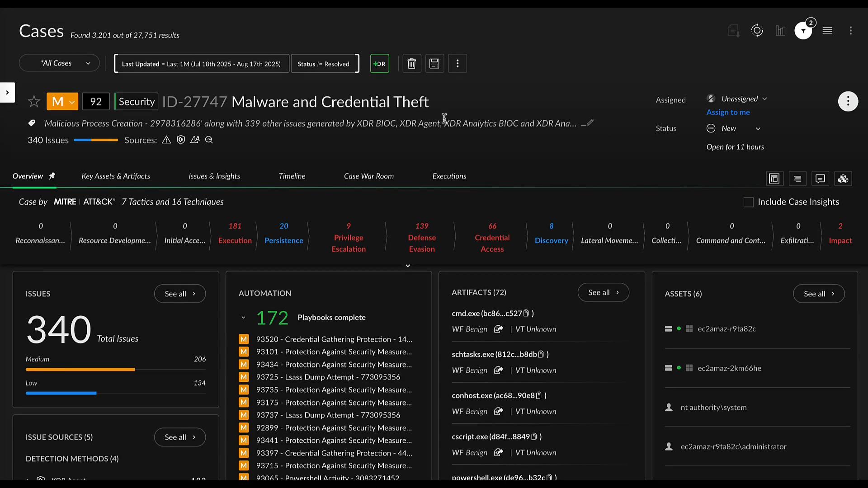This screenshot has height=488, width=868.
Task: Click See all in Artifacts panel
Action: (x=603, y=292)
